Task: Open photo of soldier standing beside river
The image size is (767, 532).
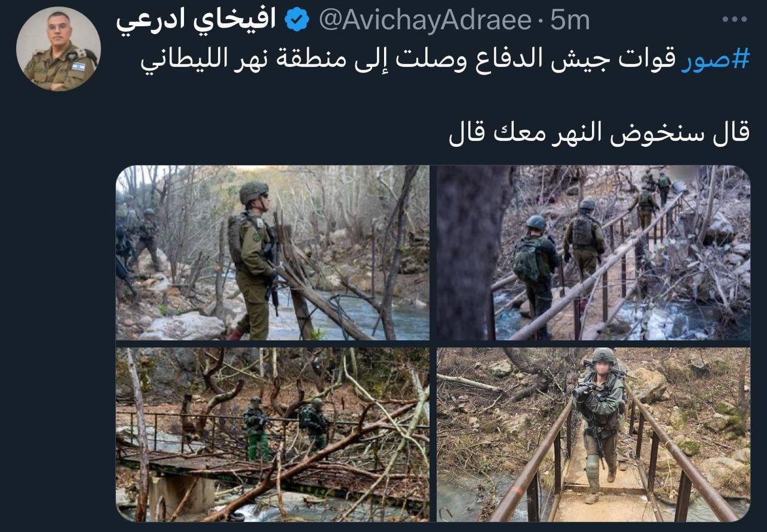Action: (x=273, y=253)
